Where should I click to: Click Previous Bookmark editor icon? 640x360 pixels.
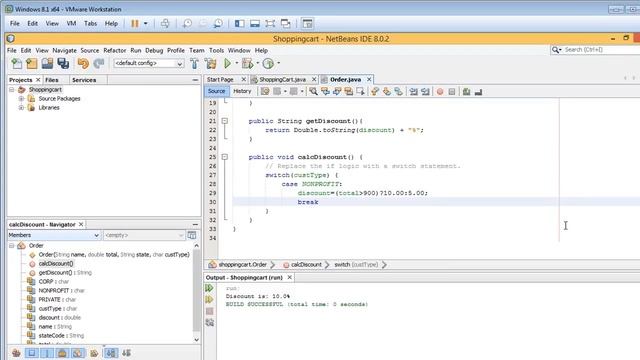(375, 91)
